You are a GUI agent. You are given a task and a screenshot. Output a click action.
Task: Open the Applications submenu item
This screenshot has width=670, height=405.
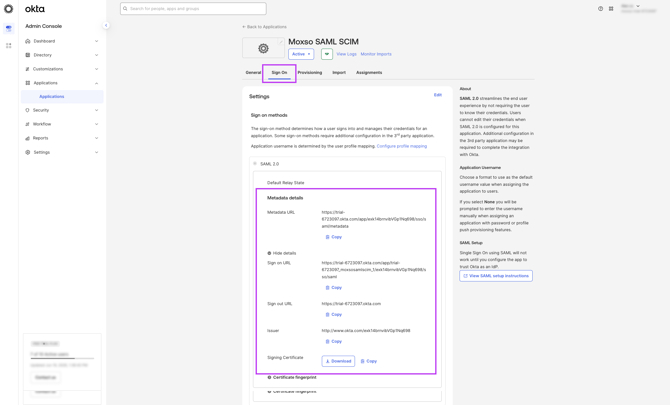click(62, 97)
